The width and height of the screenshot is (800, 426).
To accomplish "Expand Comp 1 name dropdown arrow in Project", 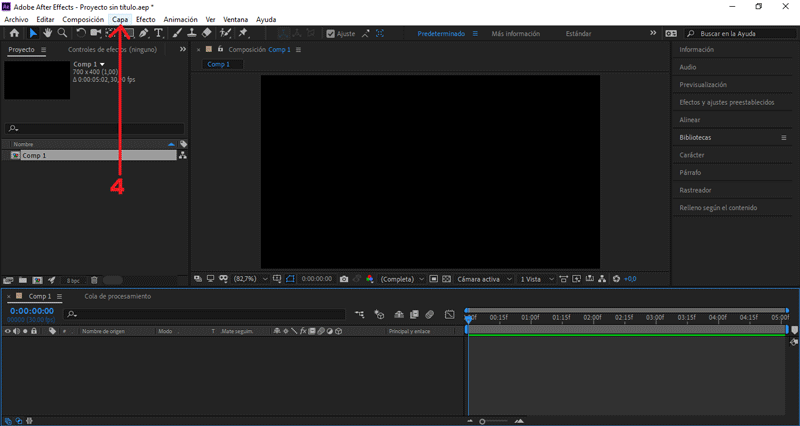I will [x=103, y=64].
